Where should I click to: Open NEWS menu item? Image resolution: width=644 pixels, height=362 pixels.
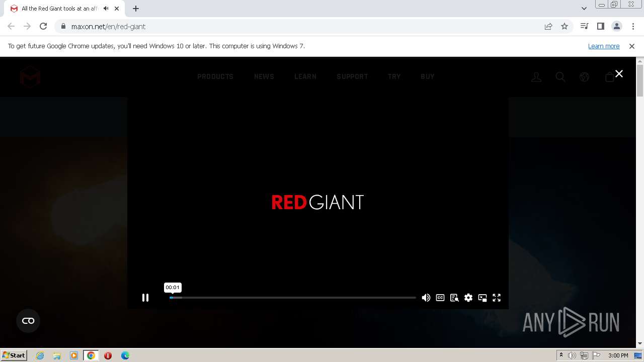264,76
